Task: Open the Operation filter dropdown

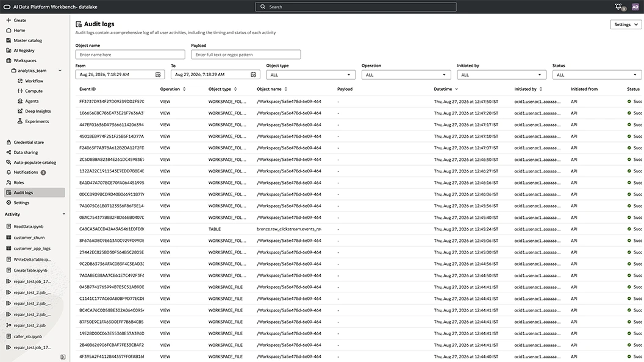Action: click(406, 75)
